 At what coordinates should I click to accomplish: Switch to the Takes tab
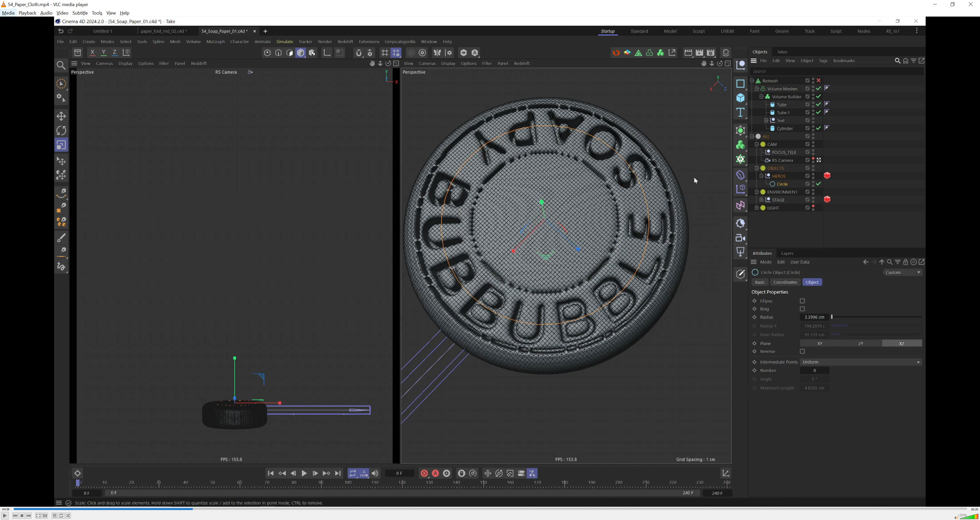tap(782, 52)
